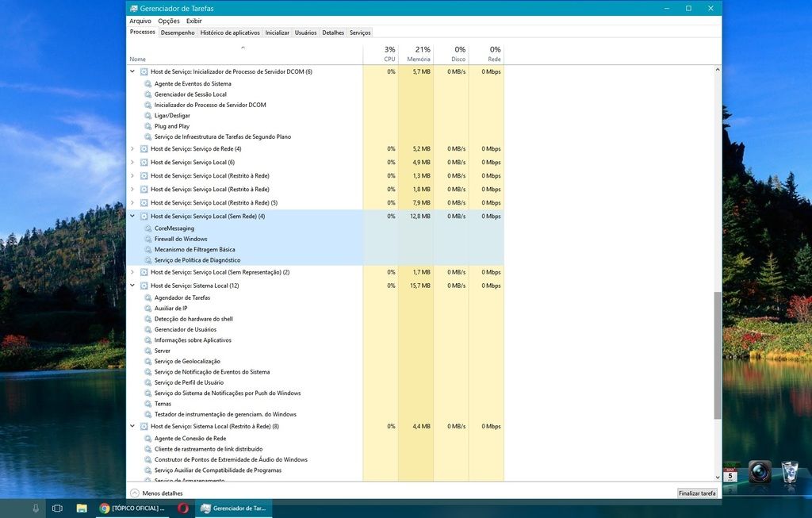812x518 pixels.
Task: Click gear icon beside Firewall do Windows
Action: pyautogui.click(x=147, y=239)
